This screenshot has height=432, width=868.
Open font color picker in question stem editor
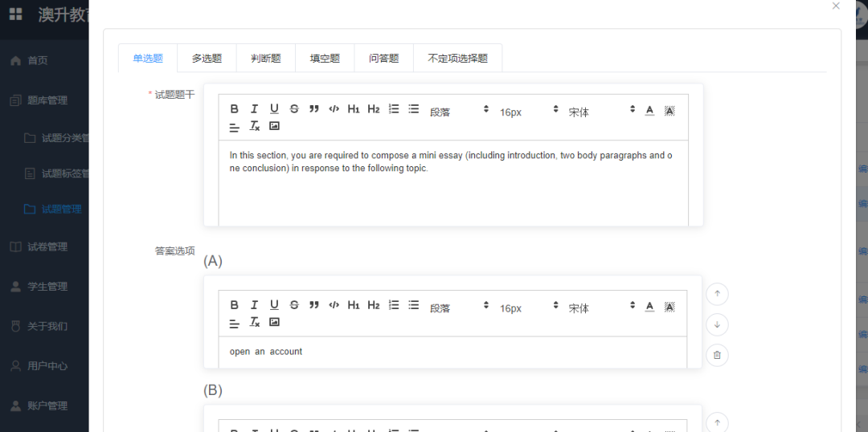coord(650,110)
